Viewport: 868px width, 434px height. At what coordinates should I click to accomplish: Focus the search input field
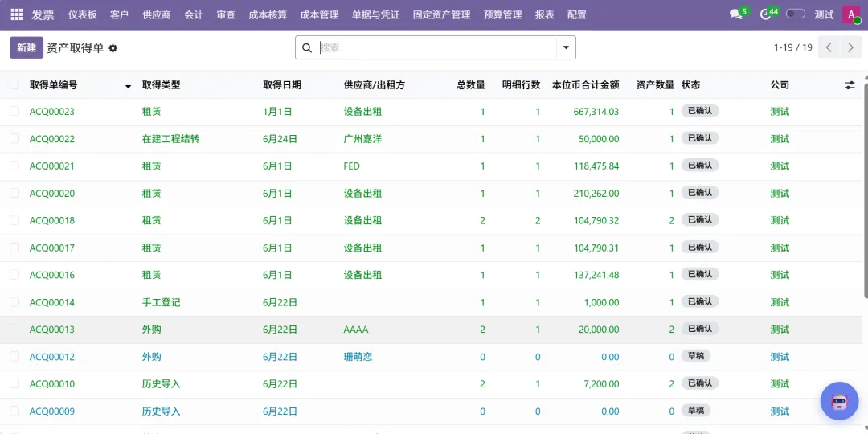pyautogui.click(x=436, y=47)
